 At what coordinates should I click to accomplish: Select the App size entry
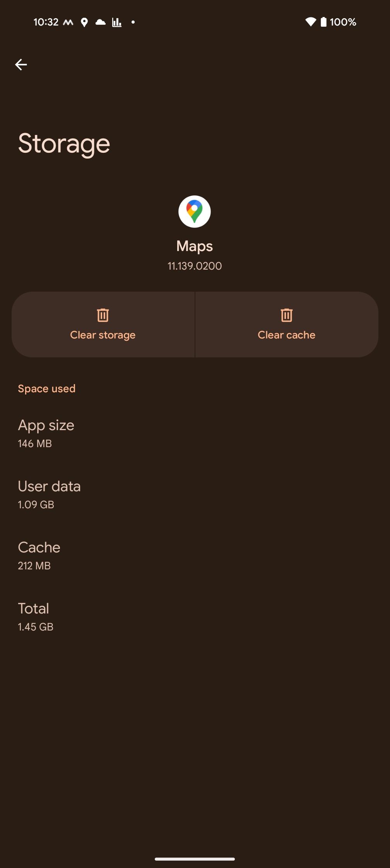coord(46,433)
